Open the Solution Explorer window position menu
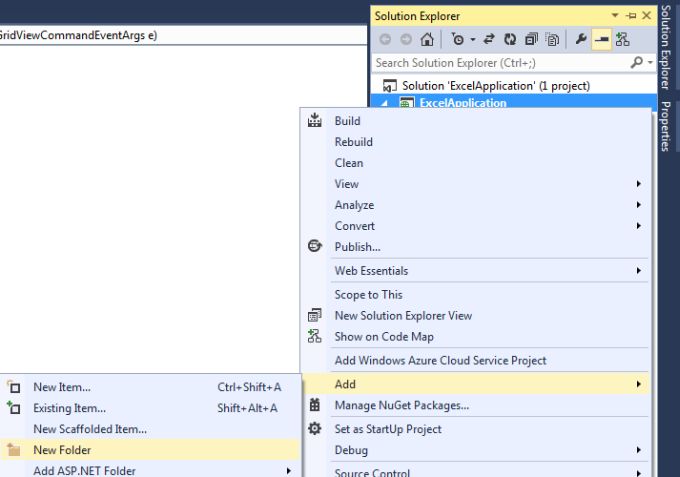Viewport: 680px width, 477px height. pos(615,16)
